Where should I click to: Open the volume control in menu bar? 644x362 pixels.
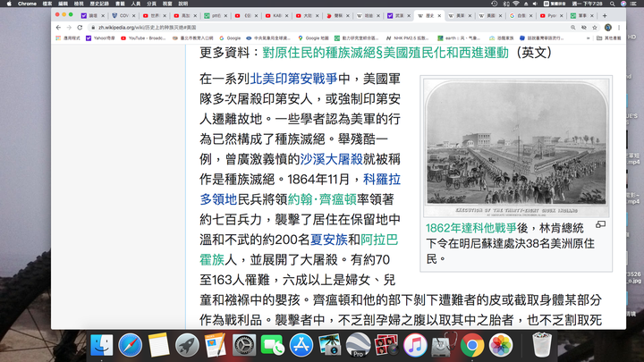pos(535,4)
